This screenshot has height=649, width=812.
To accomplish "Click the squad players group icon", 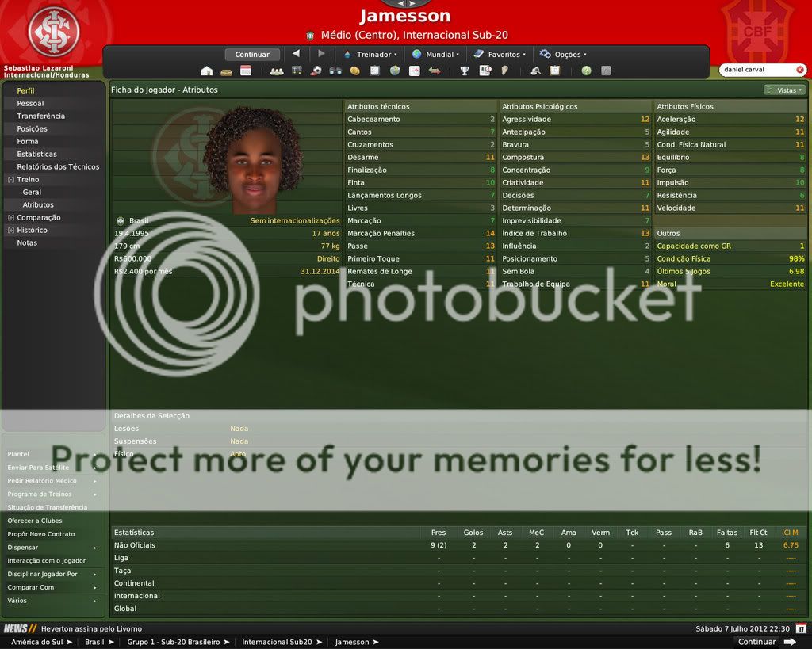I will (277, 71).
